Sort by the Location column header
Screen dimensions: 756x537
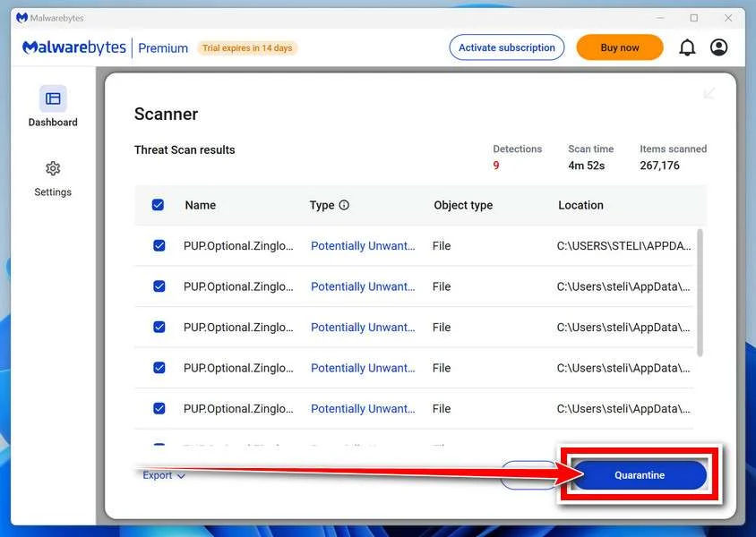[x=580, y=205]
